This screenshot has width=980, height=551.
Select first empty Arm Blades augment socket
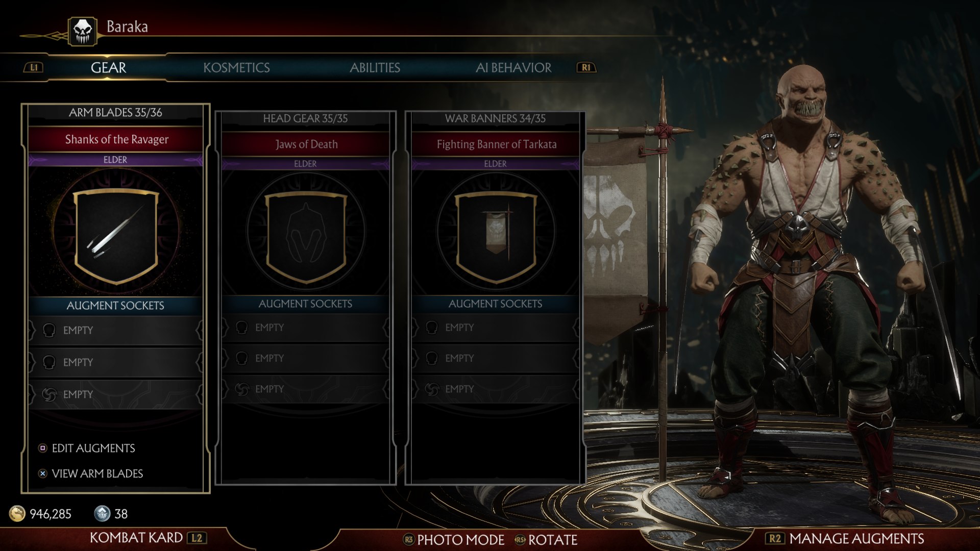pyautogui.click(x=115, y=330)
